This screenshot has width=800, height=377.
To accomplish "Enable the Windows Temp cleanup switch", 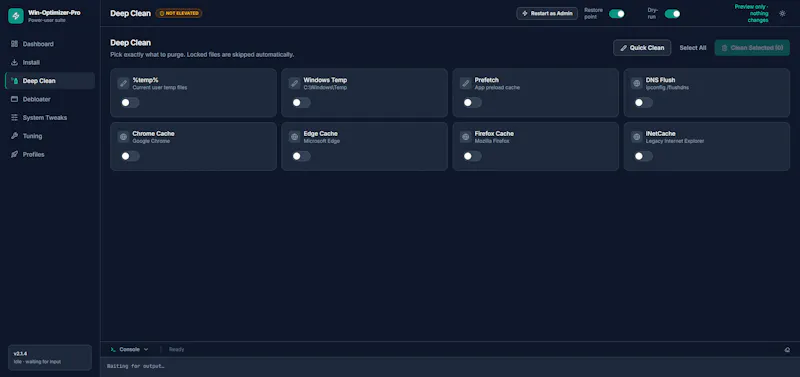I will (301, 103).
